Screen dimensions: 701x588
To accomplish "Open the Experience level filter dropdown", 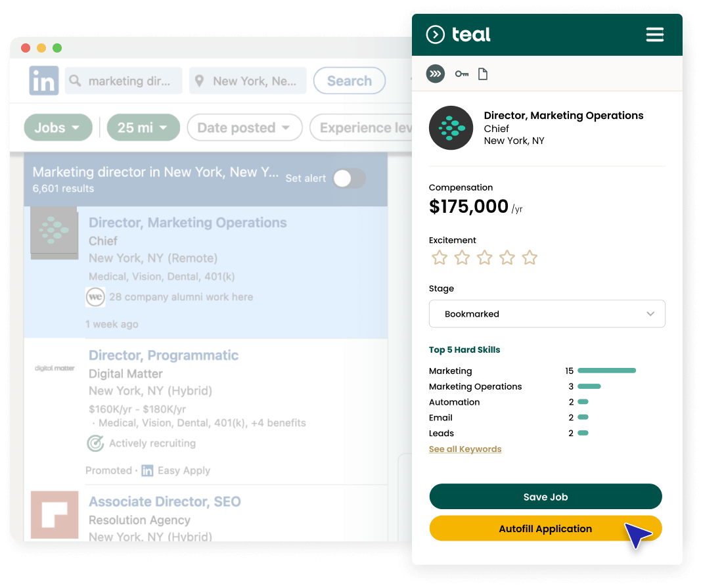I will (x=361, y=127).
